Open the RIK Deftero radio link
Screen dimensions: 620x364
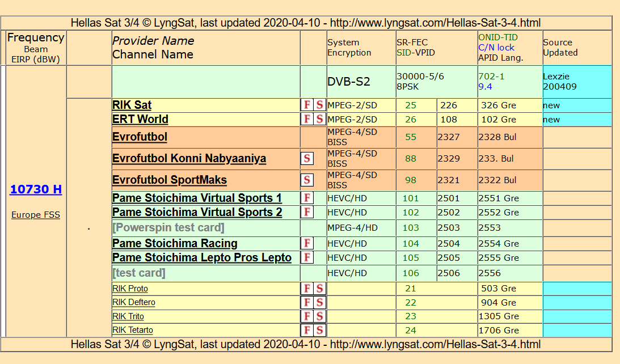coord(134,302)
